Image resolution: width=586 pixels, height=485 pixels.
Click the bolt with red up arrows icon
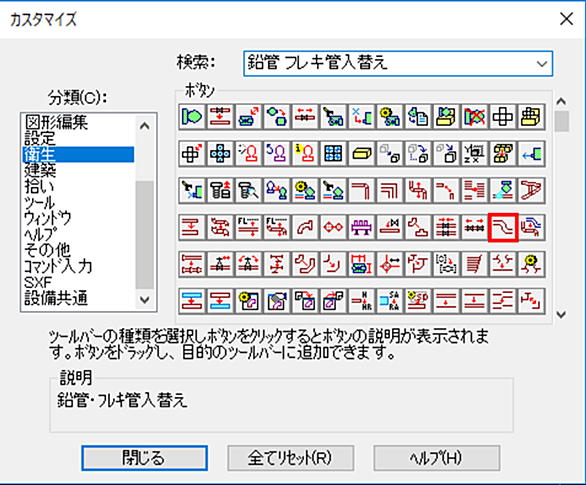click(x=220, y=191)
